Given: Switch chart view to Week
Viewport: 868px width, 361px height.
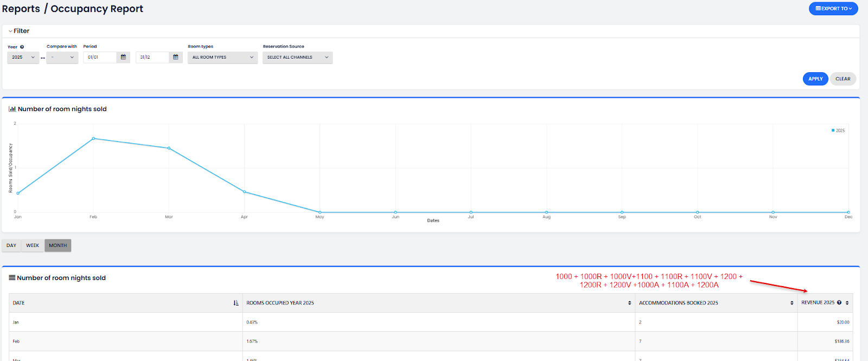Looking at the screenshot, I should (33, 245).
